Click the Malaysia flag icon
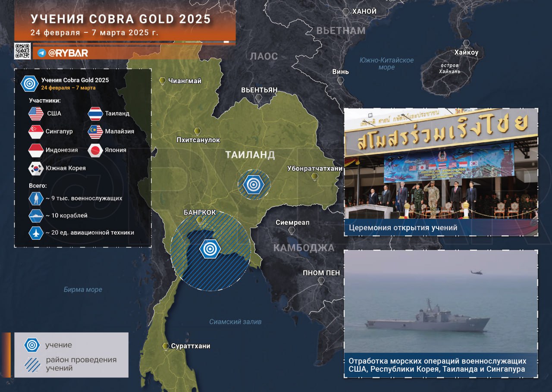This screenshot has width=552, height=392. click(x=95, y=132)
